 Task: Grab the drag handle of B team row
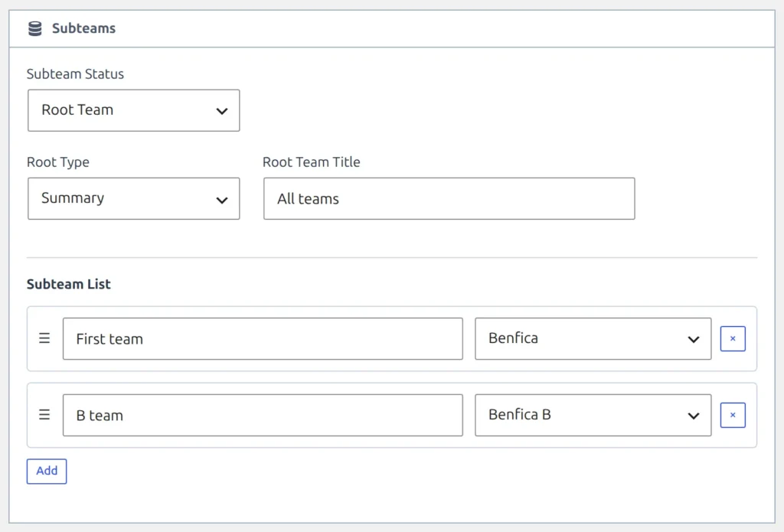tap(44, 414)
